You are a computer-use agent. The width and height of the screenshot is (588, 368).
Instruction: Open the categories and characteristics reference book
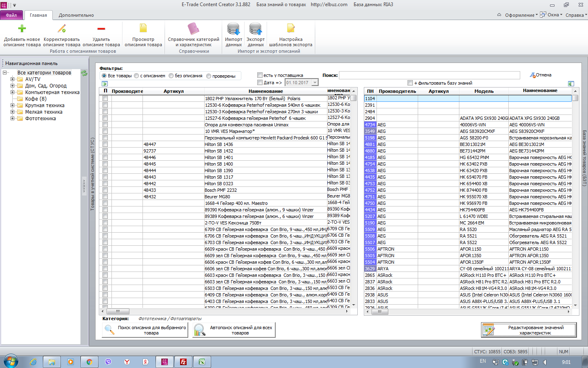(194, 29)
